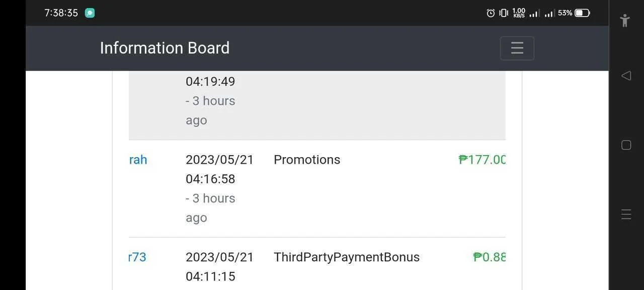
Task: Click the ₱0.88 amount
Action: [x=489, y=257]
